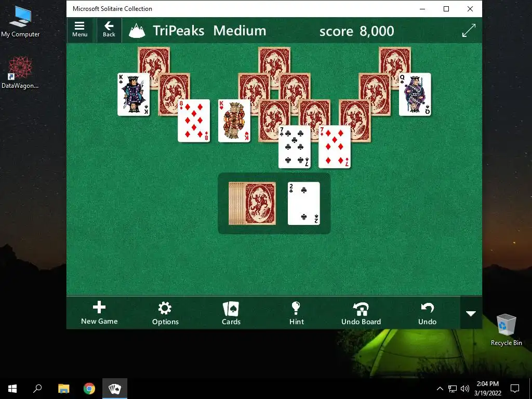Show hidden system tray icons
532x399 pixels.
440,389
